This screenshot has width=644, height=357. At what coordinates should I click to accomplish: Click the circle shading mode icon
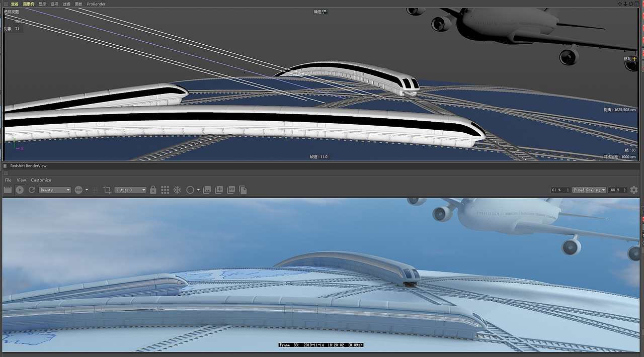point(190,190)
